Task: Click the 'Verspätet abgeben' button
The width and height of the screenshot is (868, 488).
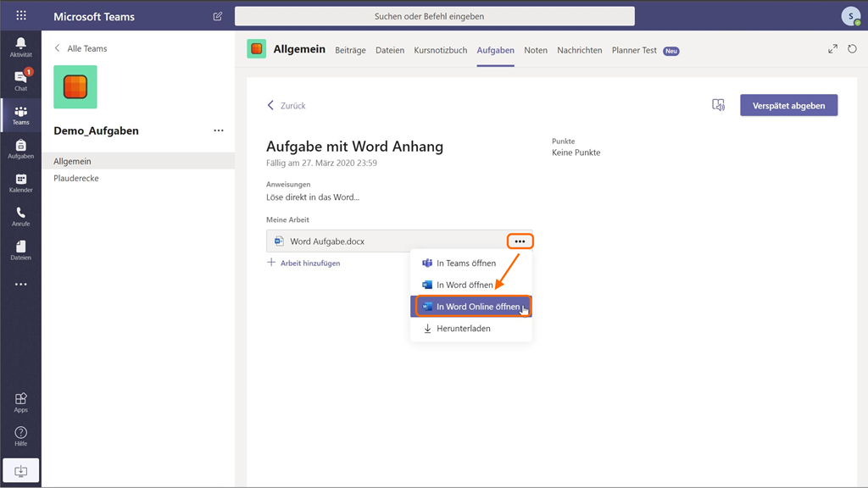Action: (x=788, y=105)
